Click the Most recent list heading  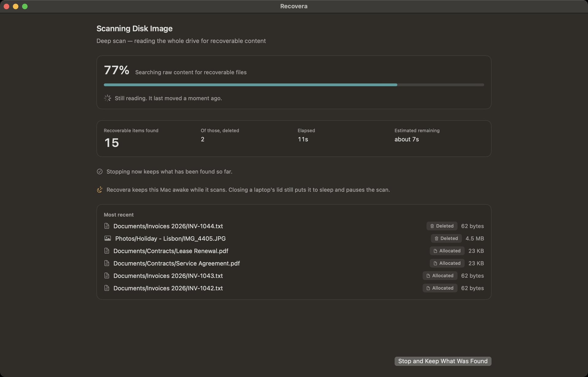pos(119,215)
